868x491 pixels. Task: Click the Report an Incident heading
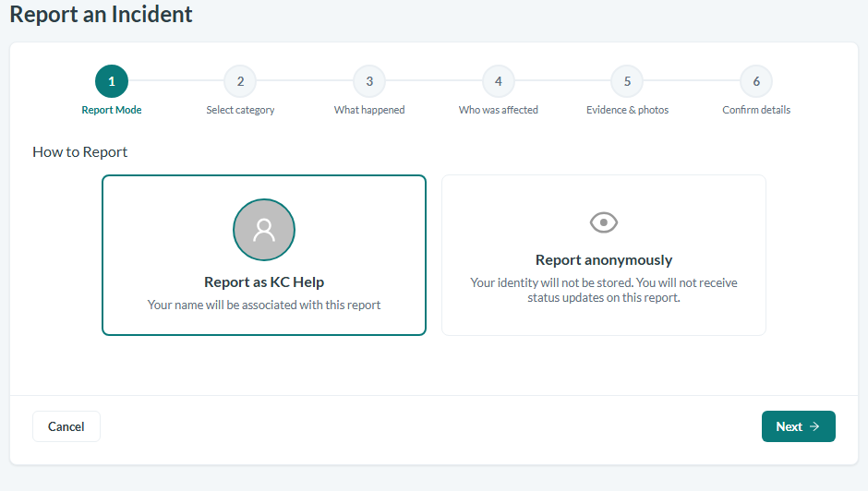(101, 14)
